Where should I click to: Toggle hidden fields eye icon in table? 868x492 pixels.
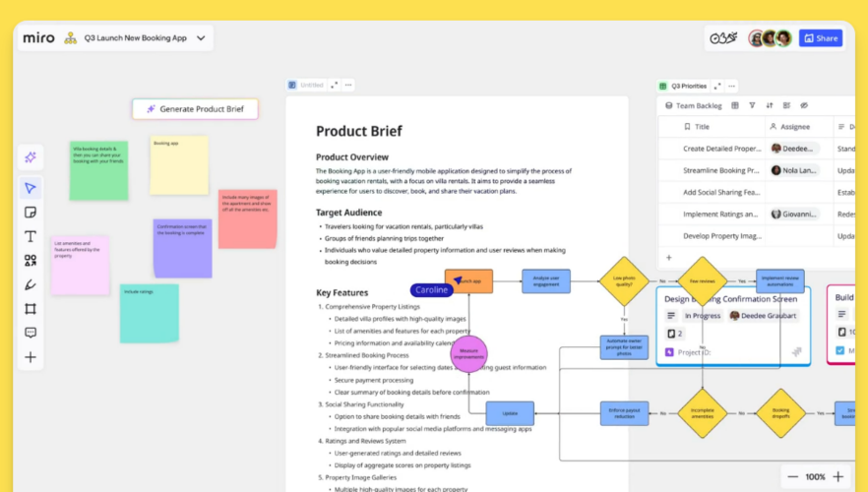pyautogui.click(x=803, y=105)
